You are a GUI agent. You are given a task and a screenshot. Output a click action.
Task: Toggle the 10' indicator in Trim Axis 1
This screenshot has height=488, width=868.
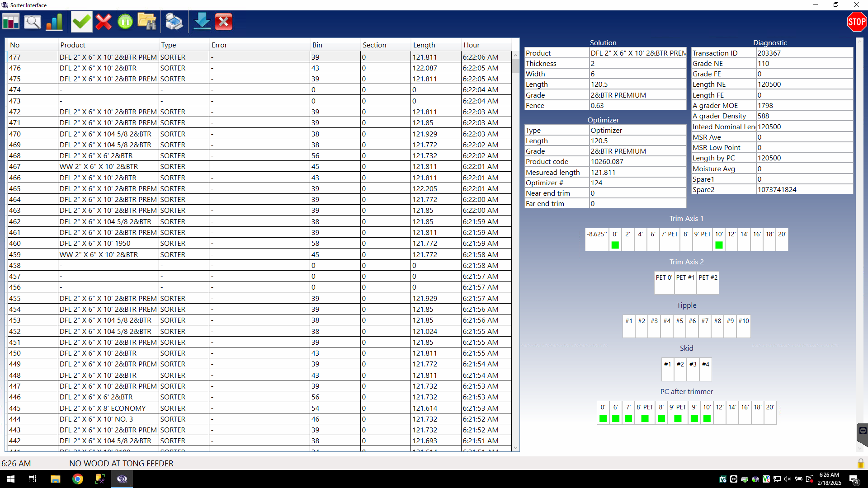pos(719,244)
